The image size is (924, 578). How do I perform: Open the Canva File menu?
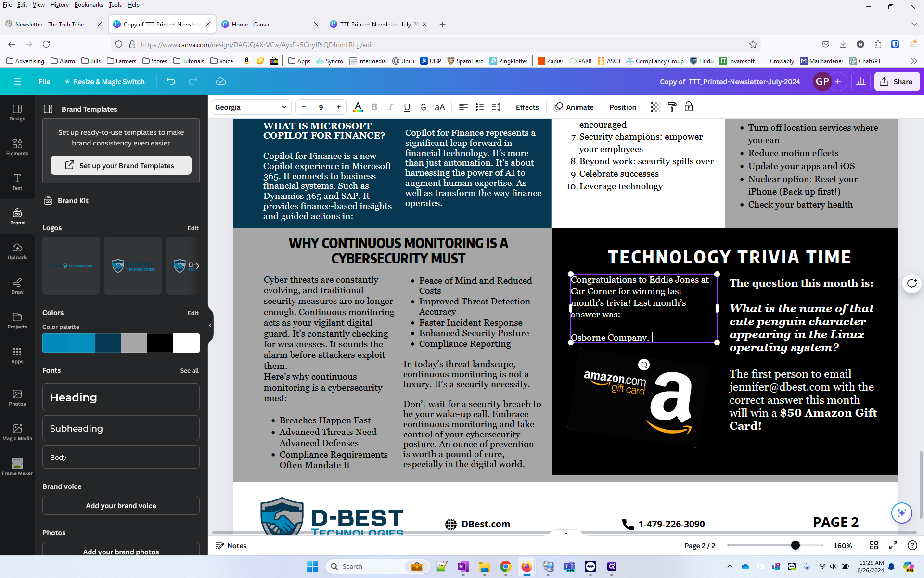tap(44, 81)
